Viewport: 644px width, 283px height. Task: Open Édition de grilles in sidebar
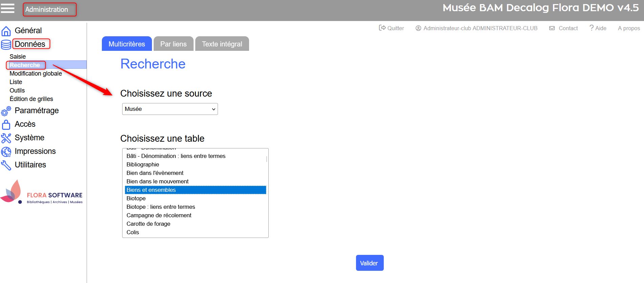point(31,99)
